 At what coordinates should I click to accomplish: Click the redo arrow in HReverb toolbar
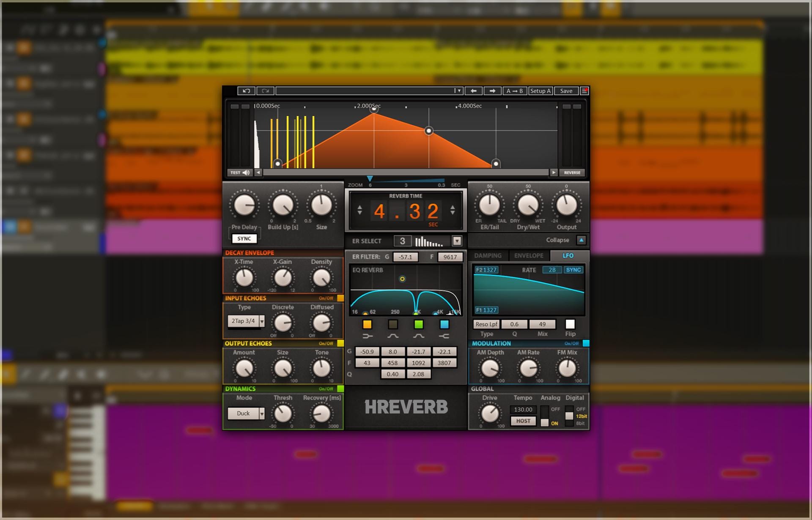click(265, 91)
